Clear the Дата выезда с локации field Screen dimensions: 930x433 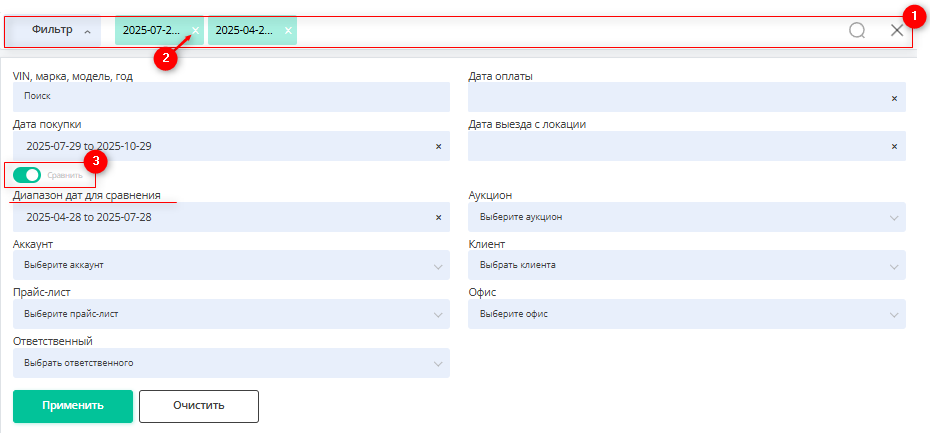coord(894,146)
